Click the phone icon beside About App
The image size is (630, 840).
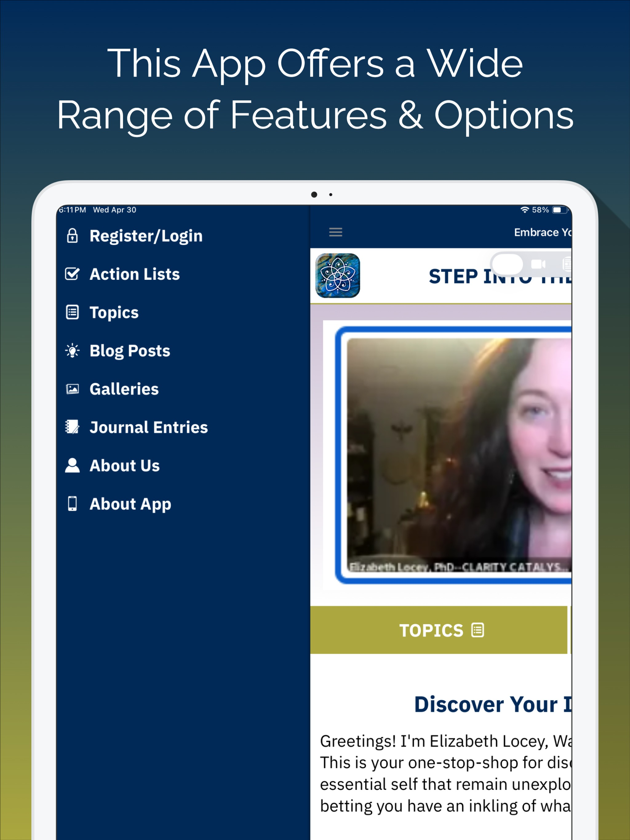pyautogui.click(x=72, y=504)
